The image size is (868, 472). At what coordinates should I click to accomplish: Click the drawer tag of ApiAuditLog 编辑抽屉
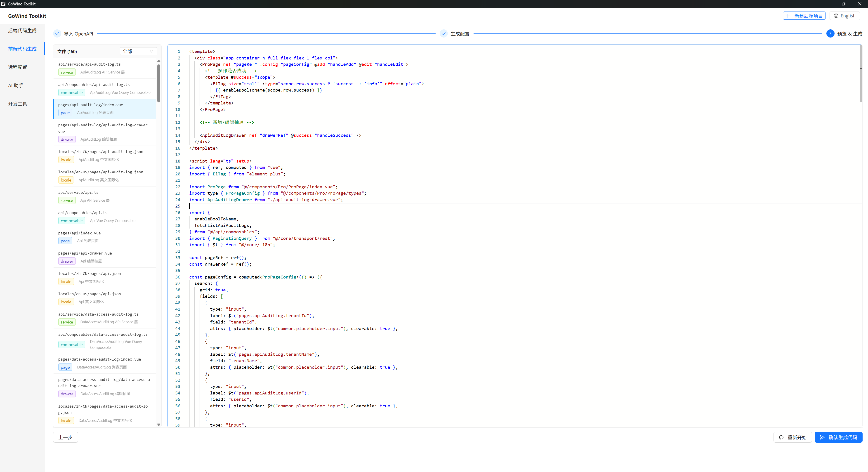[67, 139]
